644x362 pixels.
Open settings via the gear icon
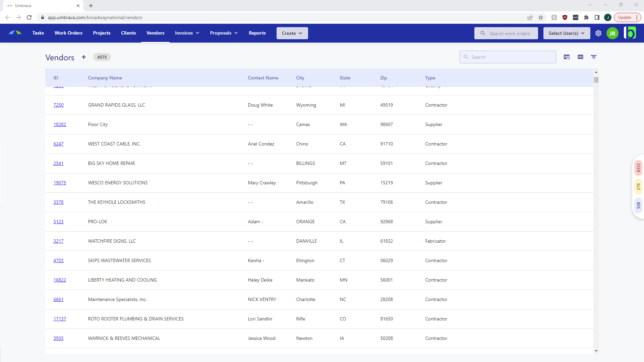click(598, 33)
